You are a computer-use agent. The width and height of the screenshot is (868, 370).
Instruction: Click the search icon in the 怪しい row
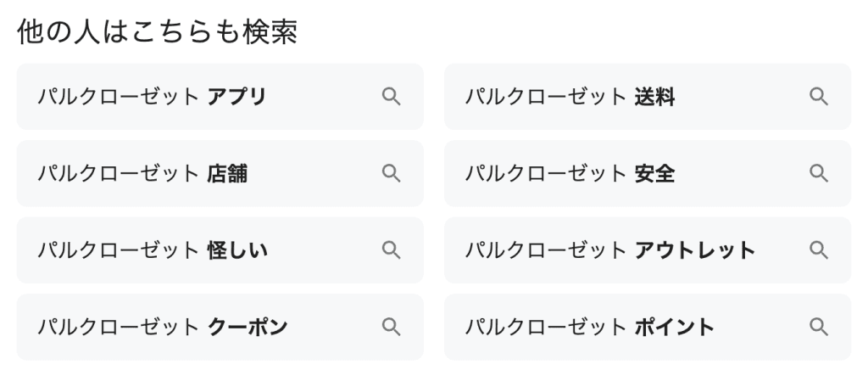click(x=391, y=249)
